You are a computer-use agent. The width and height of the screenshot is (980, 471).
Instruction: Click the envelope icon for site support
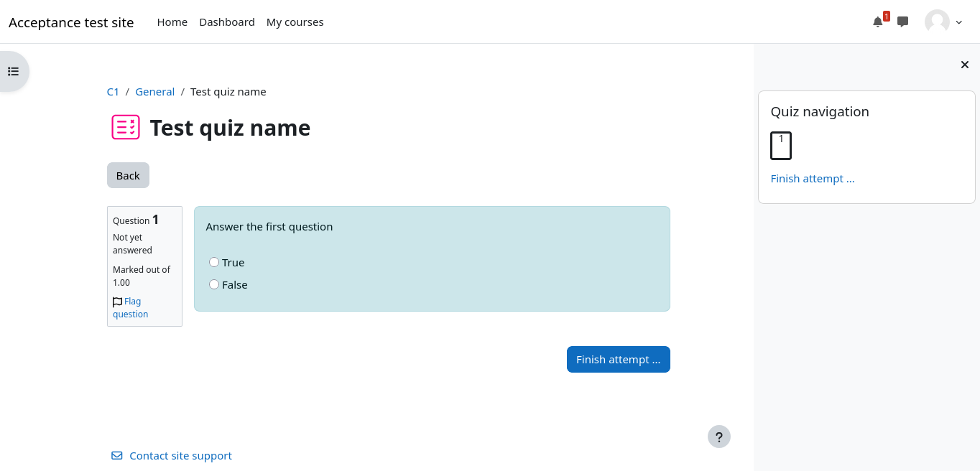[117, 456]
